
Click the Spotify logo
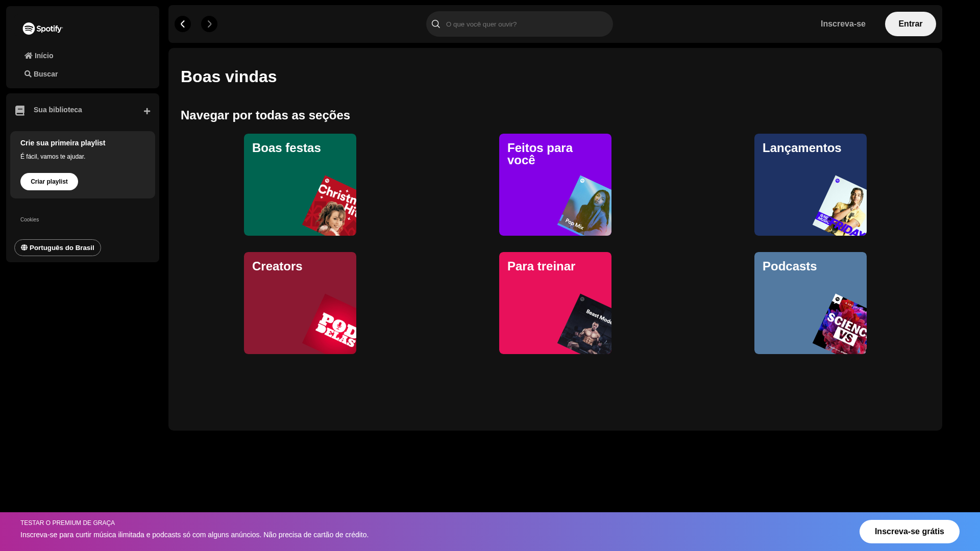click(42, 29)
